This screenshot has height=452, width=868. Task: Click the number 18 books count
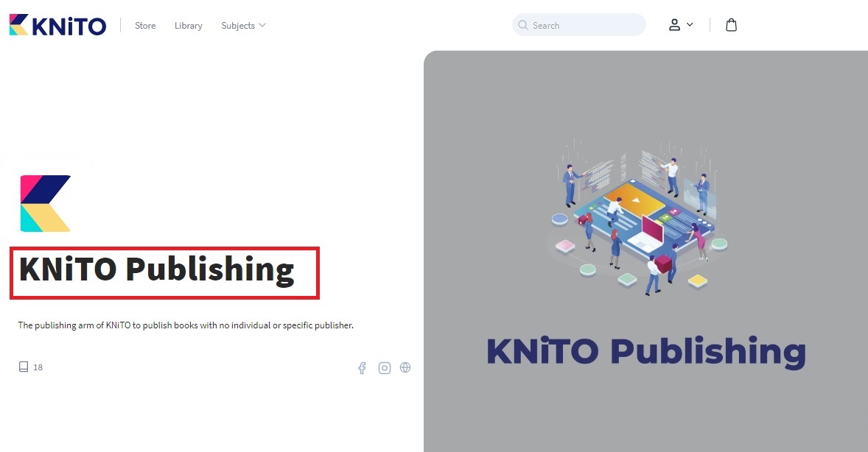pos(38,367)
